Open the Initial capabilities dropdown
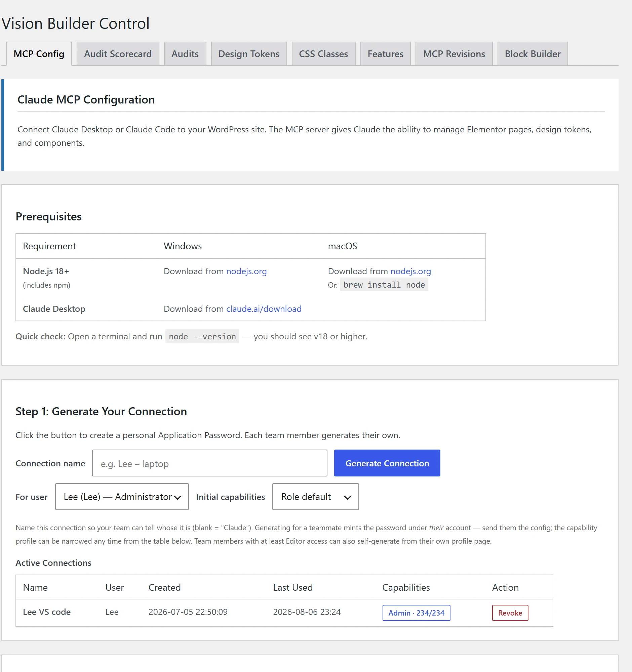 [x=315, y=497]
